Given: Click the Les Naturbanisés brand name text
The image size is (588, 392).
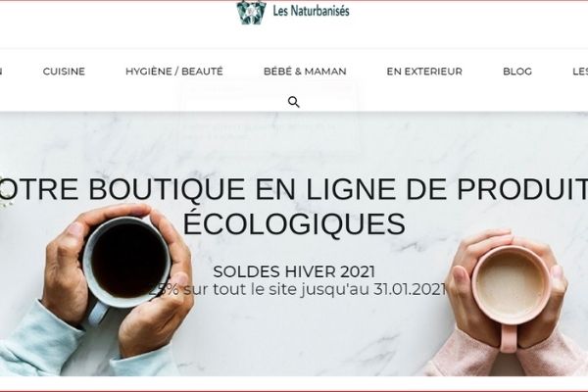Looking at the screenshot, I should pyautogui.click(x=311, y=11).
